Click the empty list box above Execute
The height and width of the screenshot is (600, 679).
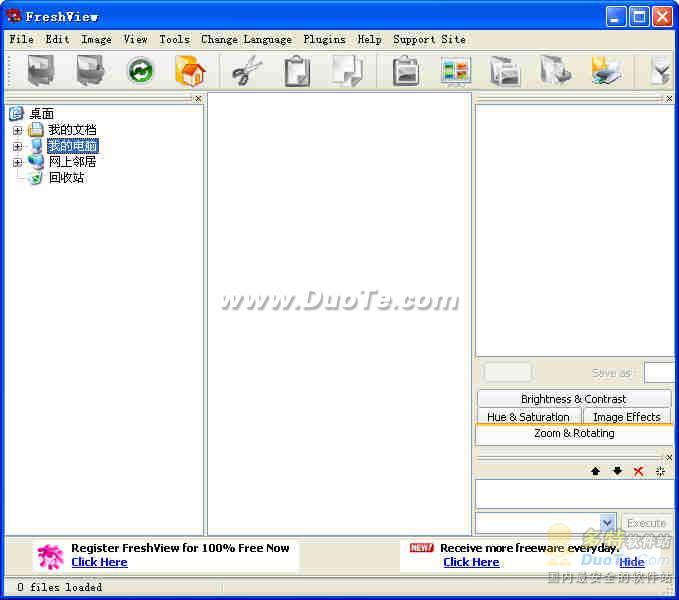click(x=575, y=494)
